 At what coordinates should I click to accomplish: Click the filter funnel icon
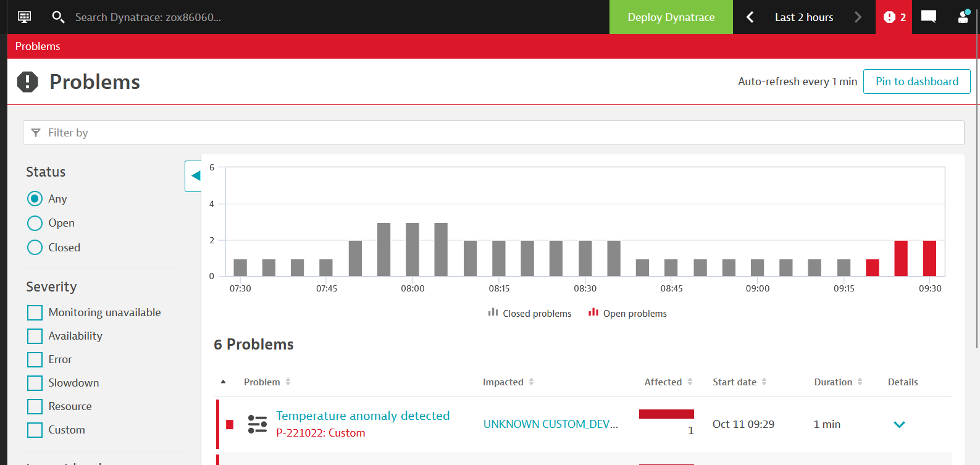(x=36, y=133)
